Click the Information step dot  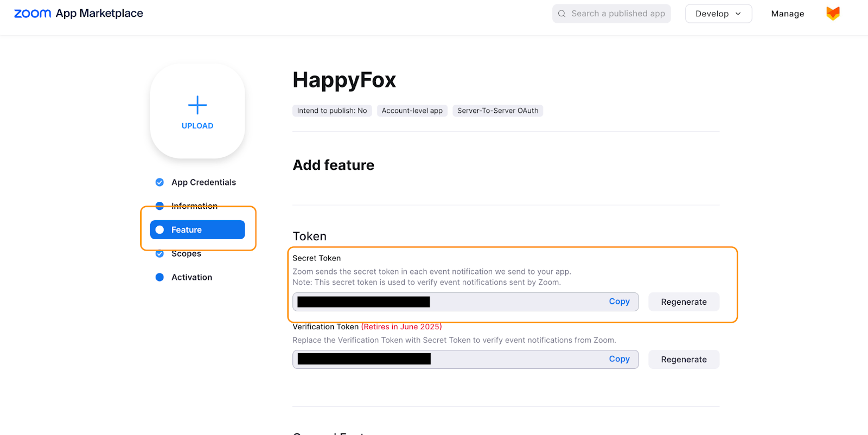(159, 206)
